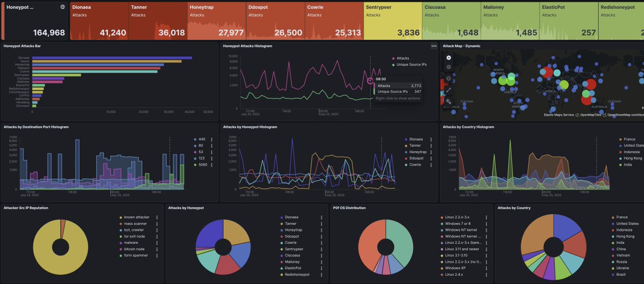Image resolution: width=644 pixels, height=284 pixels.
Task: Open options for tor exit node legend
Action: click(x=157, y=236)
